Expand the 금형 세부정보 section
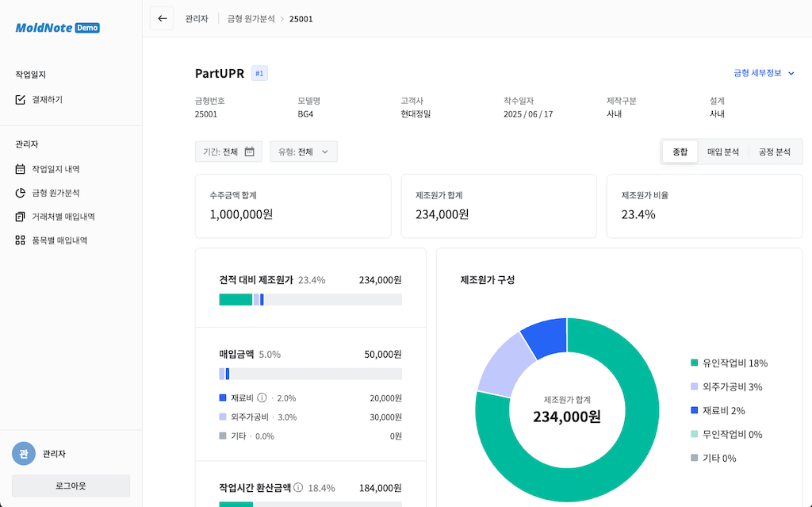Screen dimensions: 812x507 tap(764, 73)
